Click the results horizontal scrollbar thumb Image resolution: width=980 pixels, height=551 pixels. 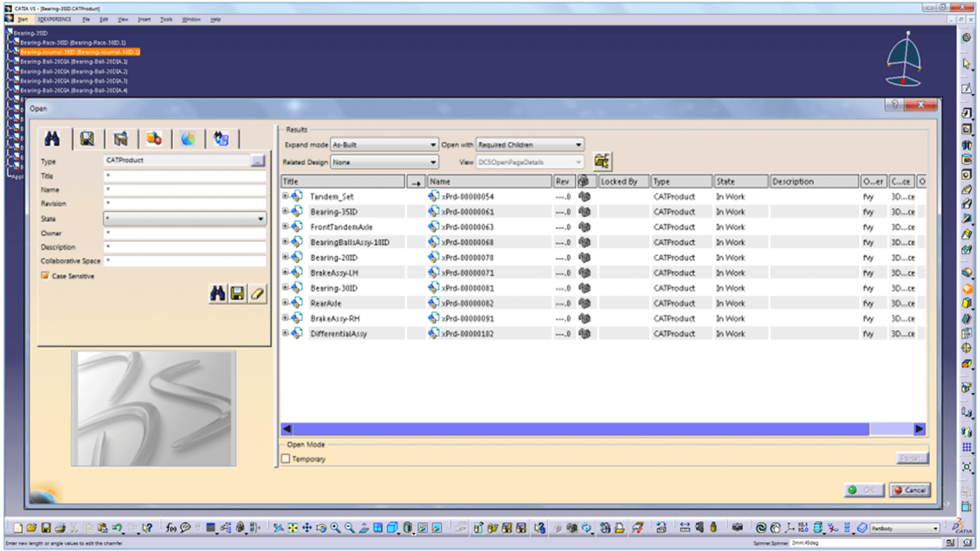[581, 429]
